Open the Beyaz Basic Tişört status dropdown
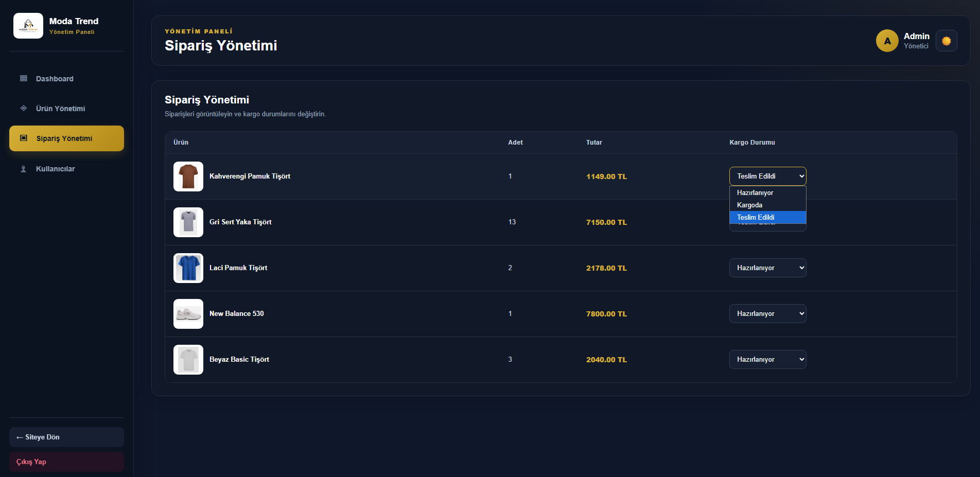980x477 pixels. click(767, 359)
